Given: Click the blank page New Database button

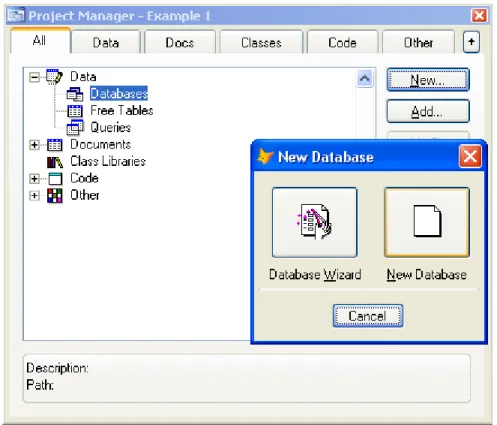Looking at the screenshot, I should click(427, 222).
